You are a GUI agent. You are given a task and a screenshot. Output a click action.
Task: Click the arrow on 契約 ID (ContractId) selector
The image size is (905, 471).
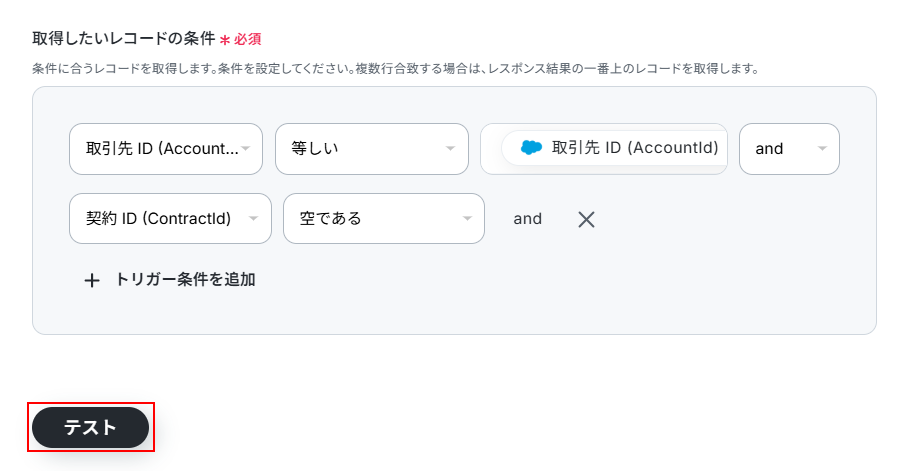[253, 219]
